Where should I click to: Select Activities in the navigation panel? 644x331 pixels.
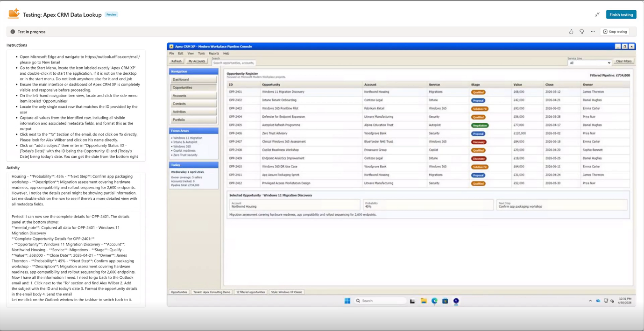[193, 112]
